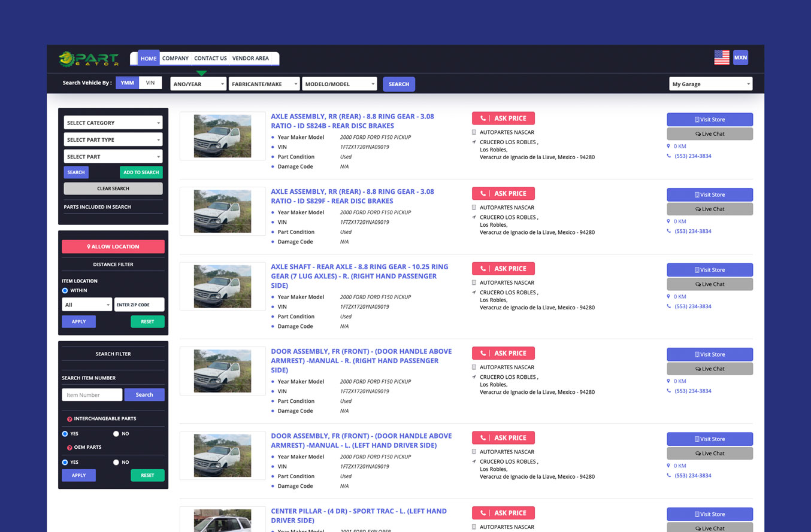Open the Home tab

149,58
